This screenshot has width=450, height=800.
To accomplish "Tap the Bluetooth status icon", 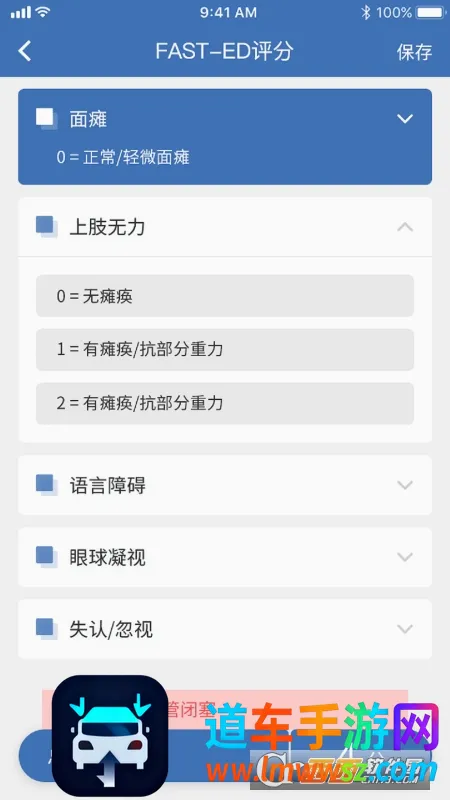I will pyautogui.click(x=365, y=13).
